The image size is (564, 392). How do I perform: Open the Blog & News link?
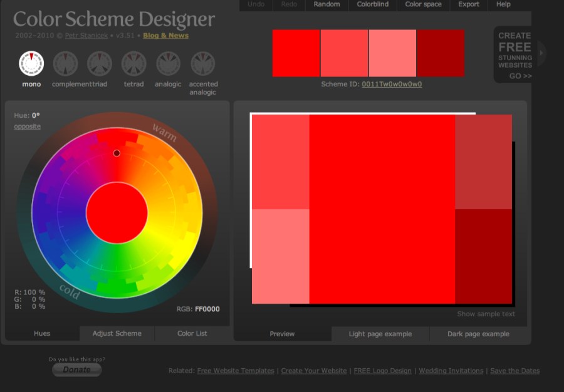click(x=166, y=36)
